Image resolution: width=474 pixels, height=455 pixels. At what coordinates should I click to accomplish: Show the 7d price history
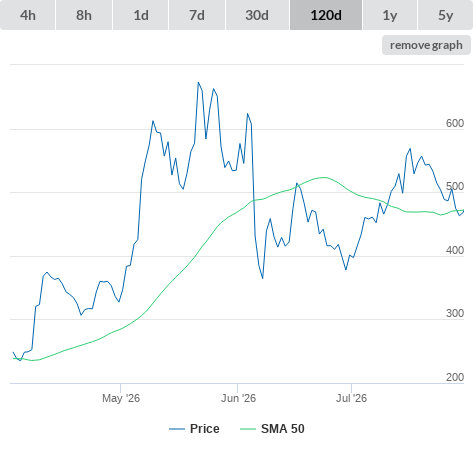(x=197, y=15)
